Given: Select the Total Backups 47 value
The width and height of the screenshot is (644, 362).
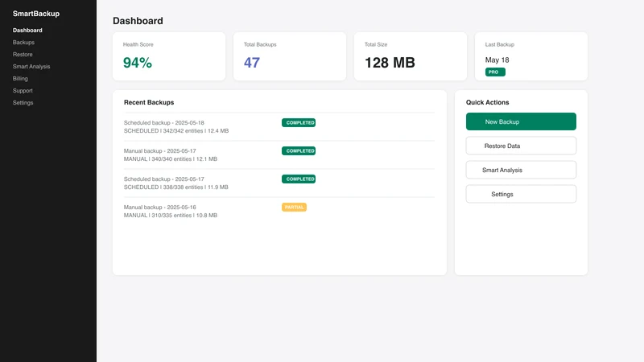Looking at the screenshot, I should pyautogui.click(x=252, y=63).
